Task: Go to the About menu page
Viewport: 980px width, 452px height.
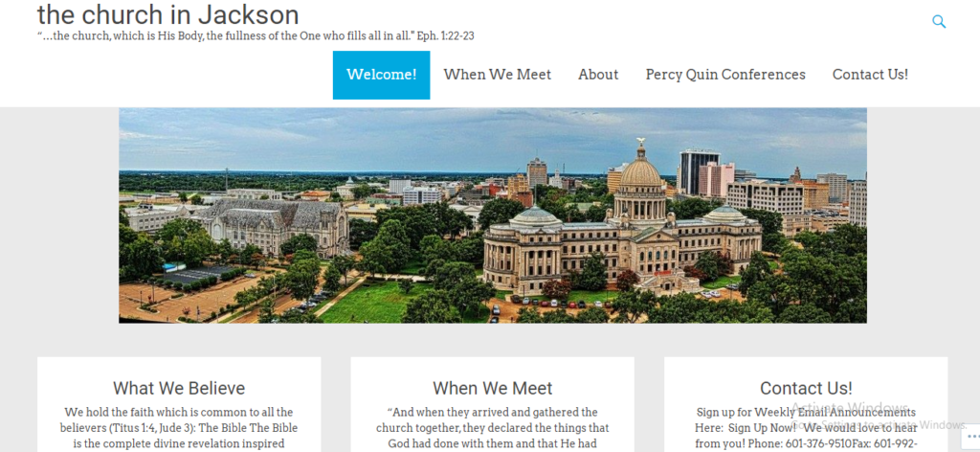Action: 598,75
